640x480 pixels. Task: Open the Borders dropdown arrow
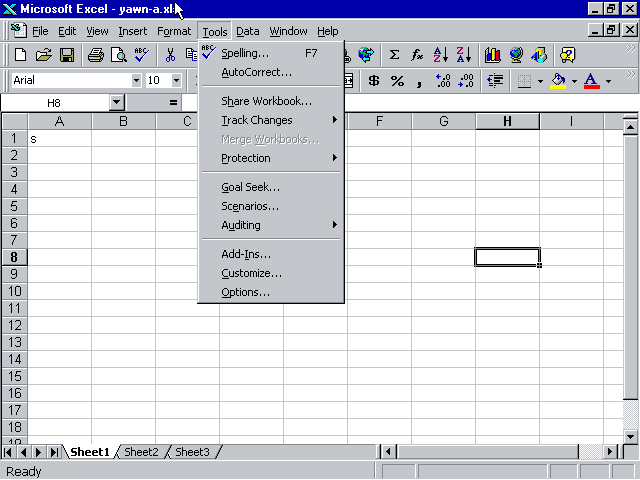[x=540, y=81]
